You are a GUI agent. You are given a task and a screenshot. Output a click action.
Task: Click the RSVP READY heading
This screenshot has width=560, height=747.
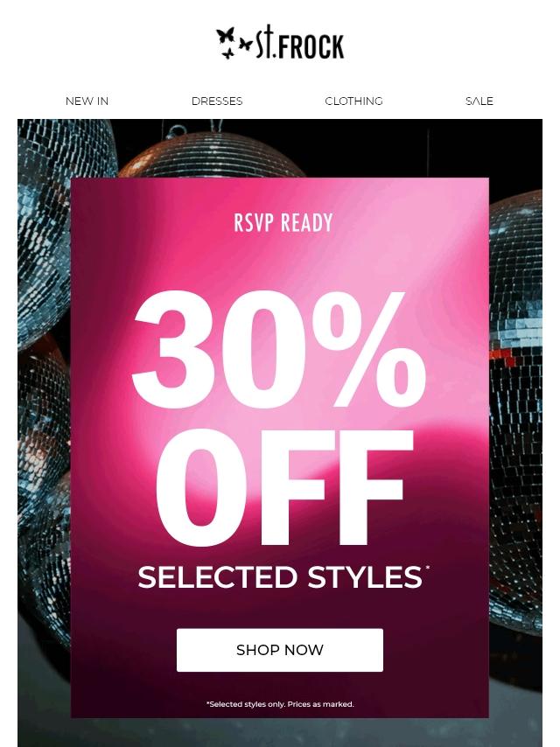283,223
